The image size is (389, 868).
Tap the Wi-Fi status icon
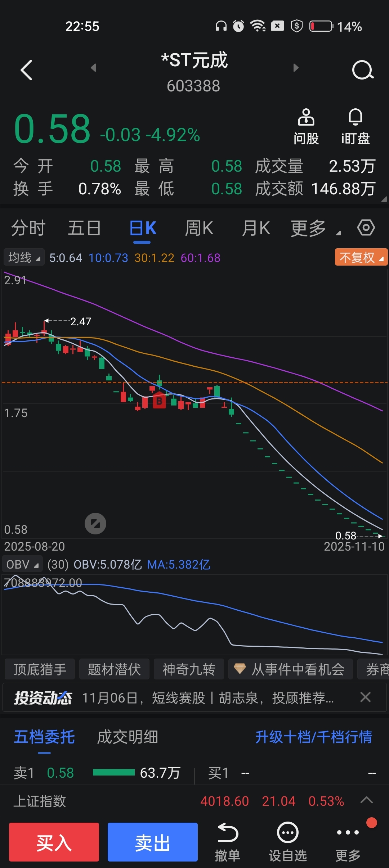click(x=258, y=26)
